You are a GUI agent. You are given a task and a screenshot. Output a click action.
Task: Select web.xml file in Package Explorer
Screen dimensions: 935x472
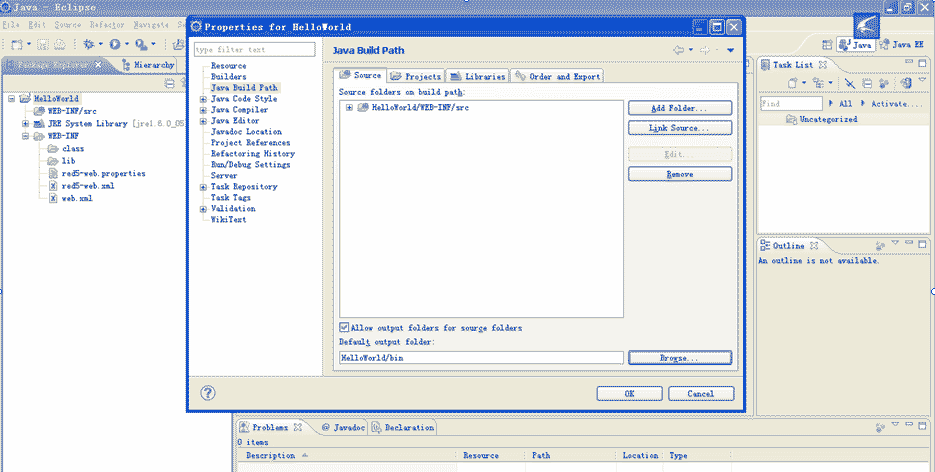coord(70,198)
